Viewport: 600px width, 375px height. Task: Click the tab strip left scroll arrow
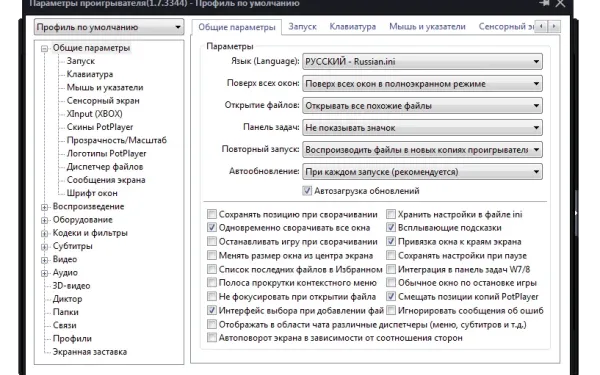(x=541, y=26)
